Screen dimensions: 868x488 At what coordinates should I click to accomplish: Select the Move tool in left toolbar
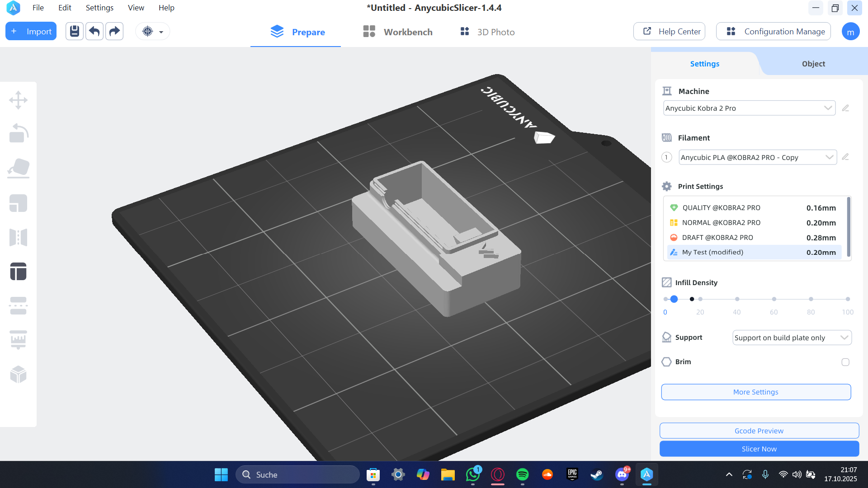pyautogui.click(x=19, y=100)
